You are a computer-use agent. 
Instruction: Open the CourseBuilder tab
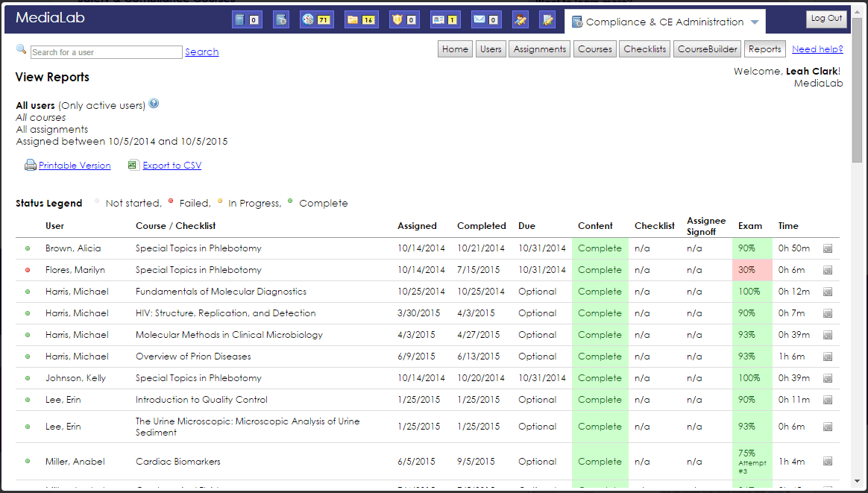(708, 48)
